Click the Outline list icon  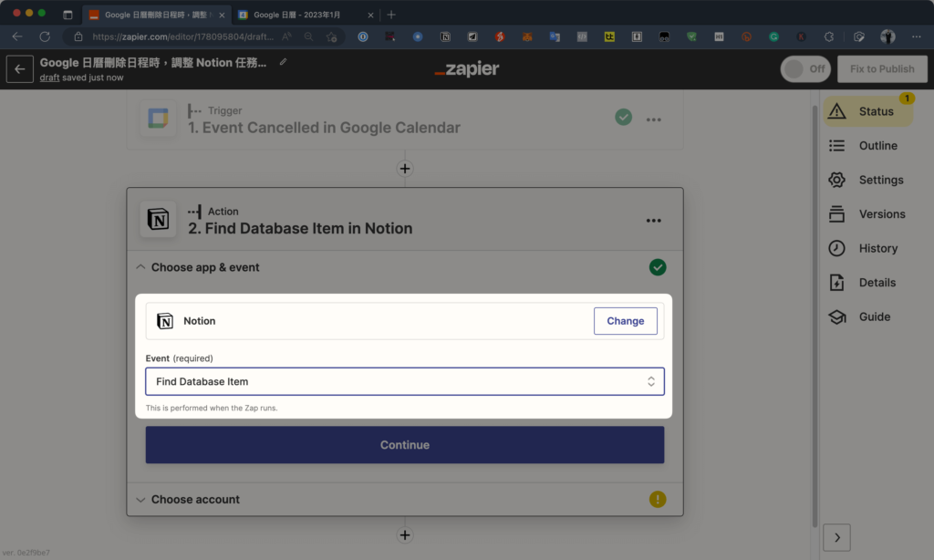837,145
